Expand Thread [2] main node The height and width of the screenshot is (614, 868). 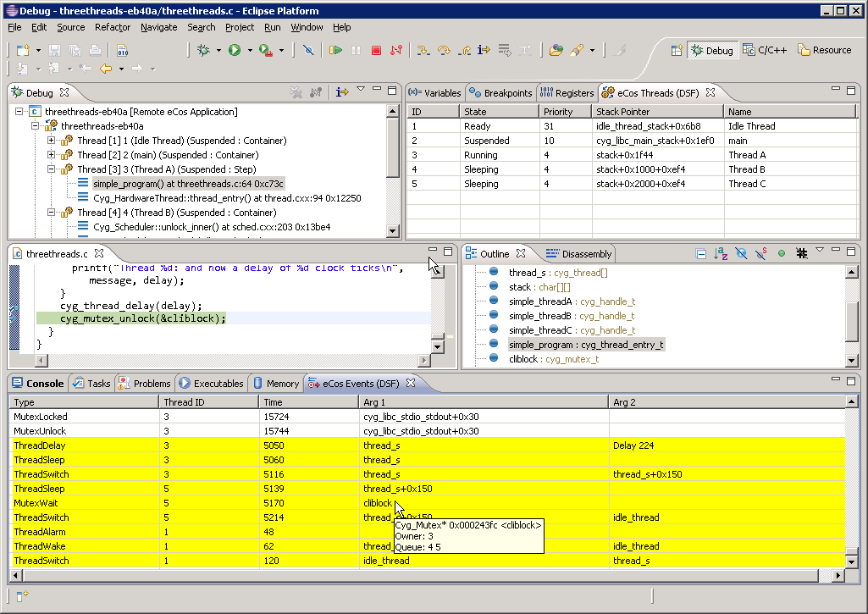[51, 154]
